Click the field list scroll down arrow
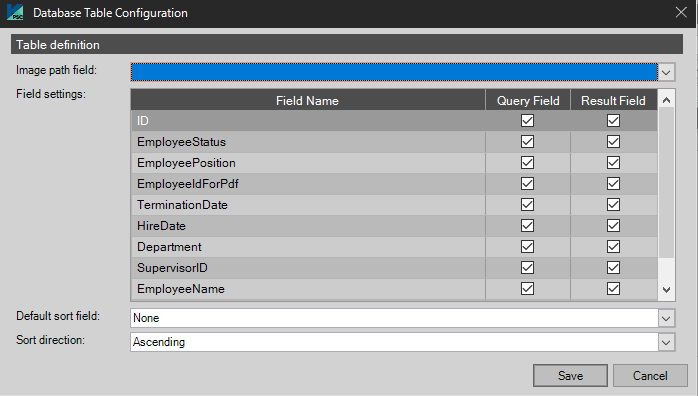Screen dimensions: 698x396 click(666, 290)
